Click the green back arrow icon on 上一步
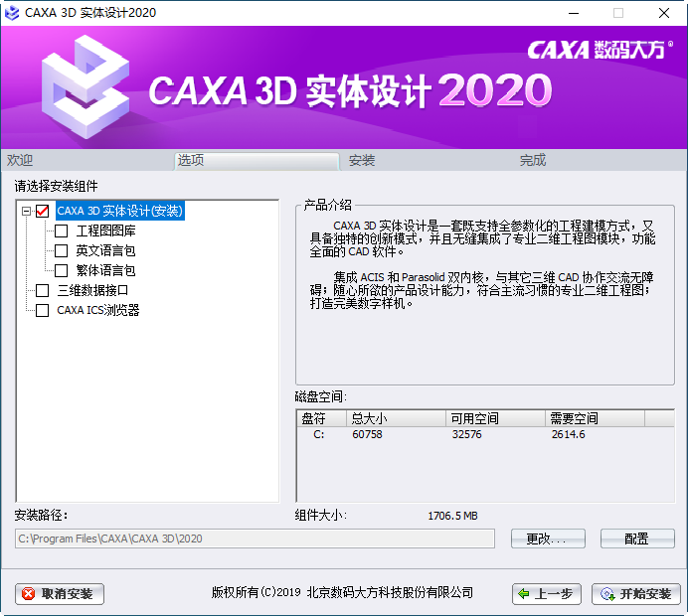688x616 pixels. (x=524, y=594)
